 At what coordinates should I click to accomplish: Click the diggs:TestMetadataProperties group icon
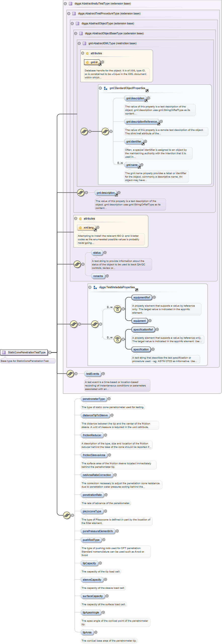95,287
